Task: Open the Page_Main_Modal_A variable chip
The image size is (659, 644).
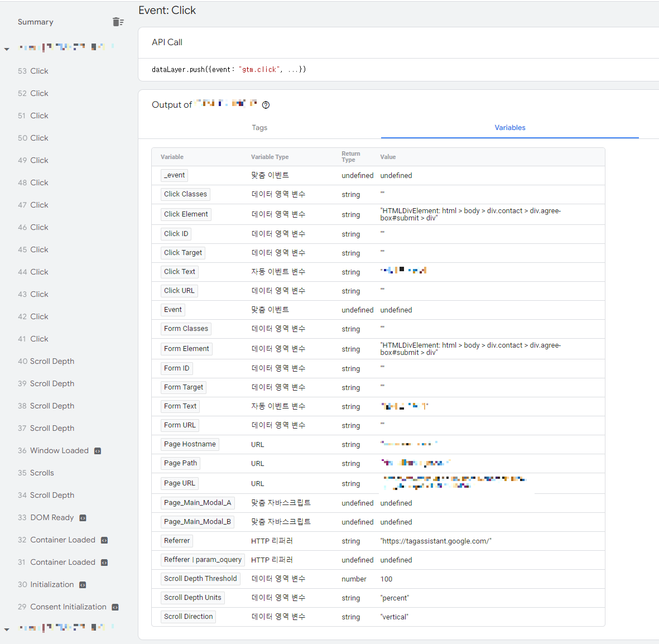Action: tap(198, 503)
